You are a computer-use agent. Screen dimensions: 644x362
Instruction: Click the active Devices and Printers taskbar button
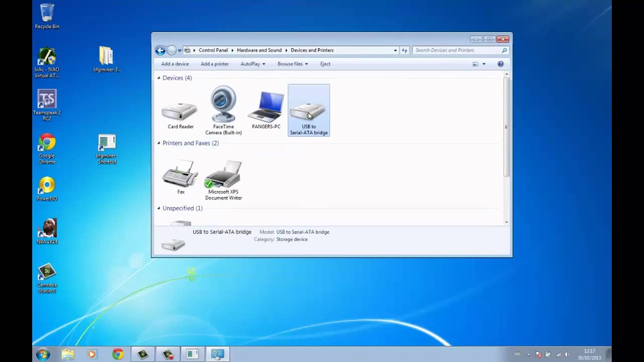pyautogui.click(x=217, y=354)
